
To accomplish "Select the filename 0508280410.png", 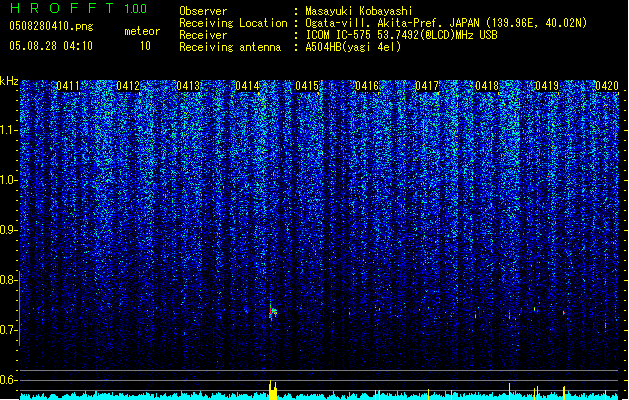I will pyautogui.click(x=51, y=26).
